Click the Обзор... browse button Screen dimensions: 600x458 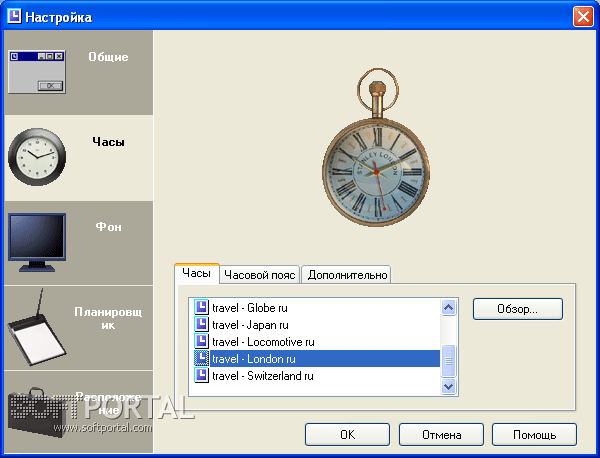518,309
